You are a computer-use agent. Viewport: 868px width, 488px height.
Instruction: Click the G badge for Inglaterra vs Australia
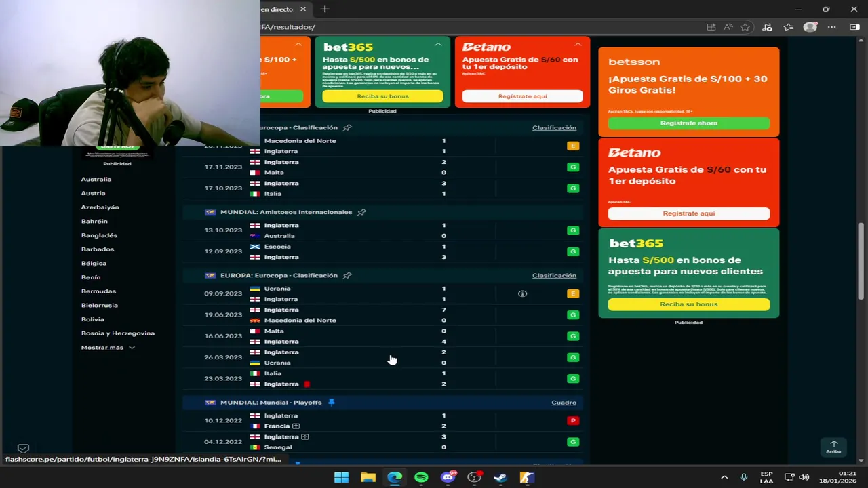[573, 230]
